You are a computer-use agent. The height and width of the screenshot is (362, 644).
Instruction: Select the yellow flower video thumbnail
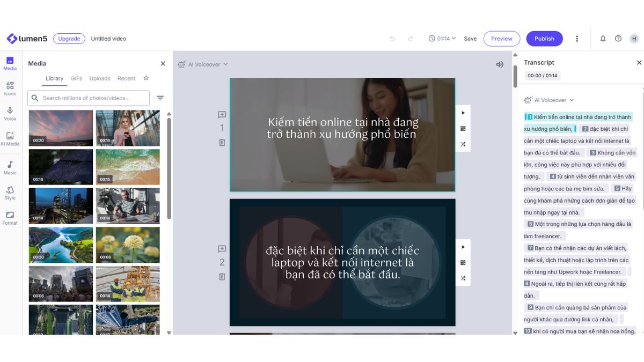point(128,245)
